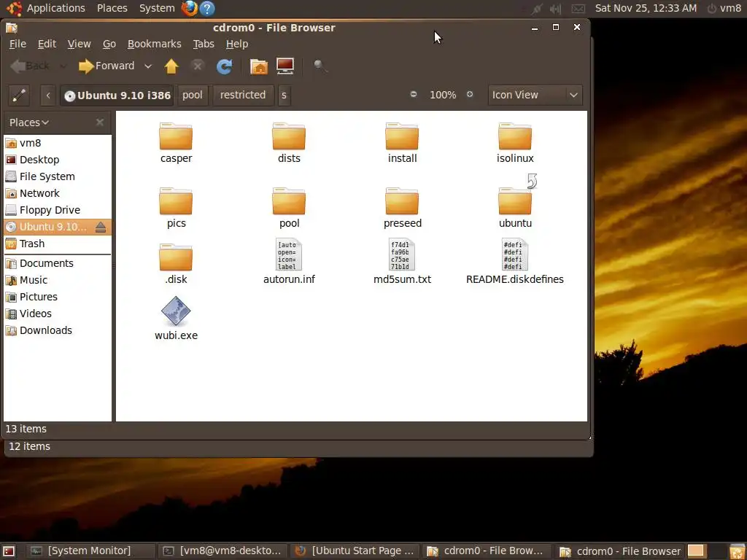Open the Help icon in top panel
The height and width of the screenshot is (560, 747).
[x=206, y=8]
